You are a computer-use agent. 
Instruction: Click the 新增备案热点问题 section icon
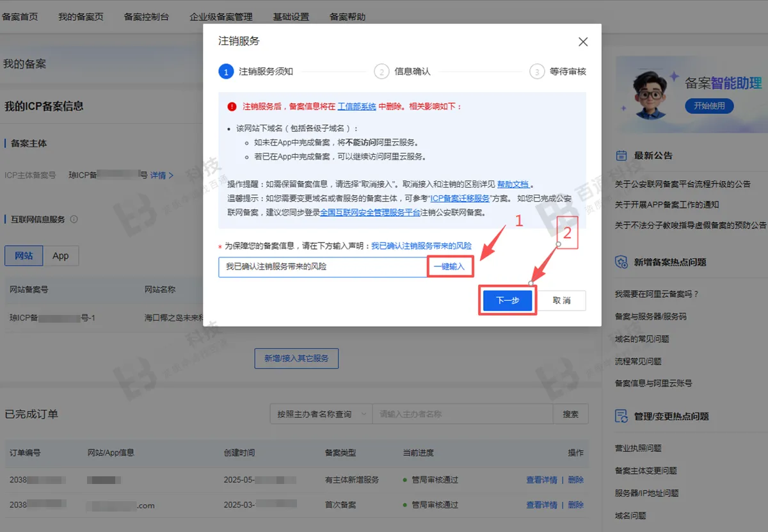tap(620, 261)
